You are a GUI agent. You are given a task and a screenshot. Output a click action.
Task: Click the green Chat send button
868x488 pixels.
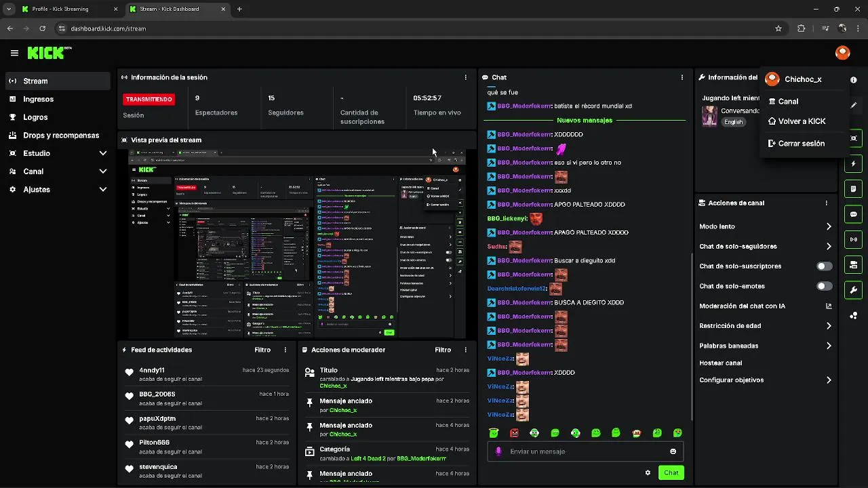(671, 472)
